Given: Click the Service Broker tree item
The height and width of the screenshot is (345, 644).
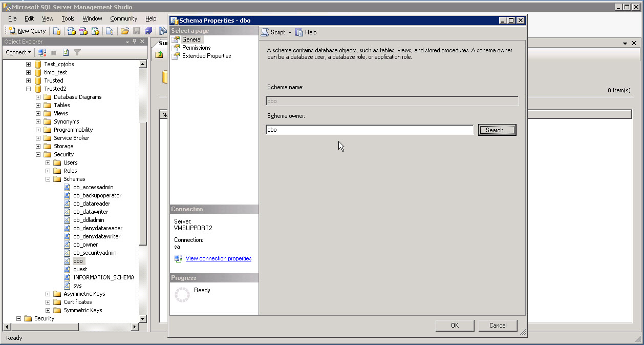Looking at the screenshot, I should 71,138.
